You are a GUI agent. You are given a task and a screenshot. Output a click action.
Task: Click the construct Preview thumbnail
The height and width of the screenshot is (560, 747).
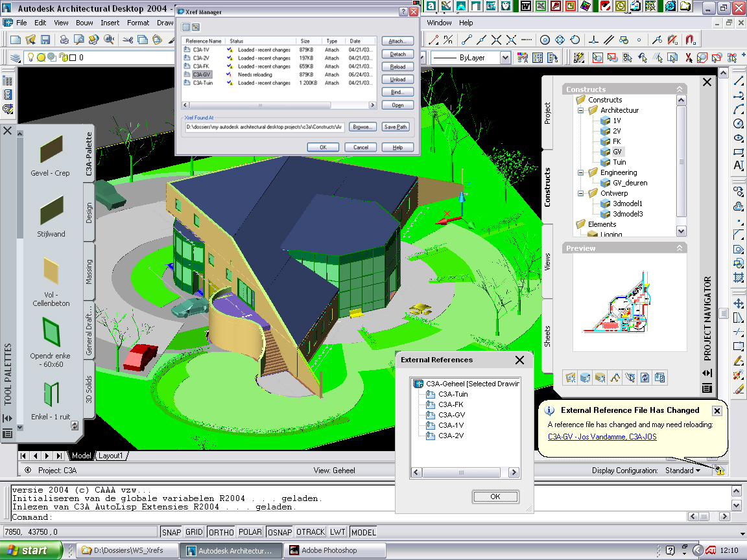point(630,303)
